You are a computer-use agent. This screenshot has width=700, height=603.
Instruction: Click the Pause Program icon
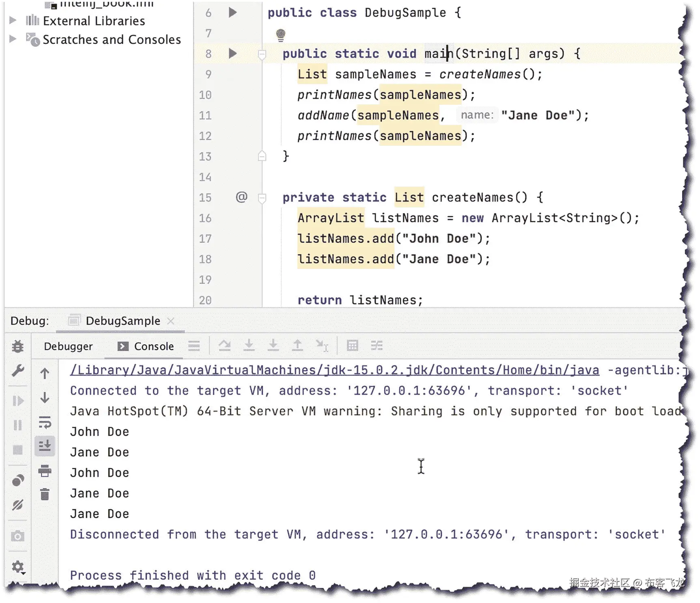click(x=17, y=425)
